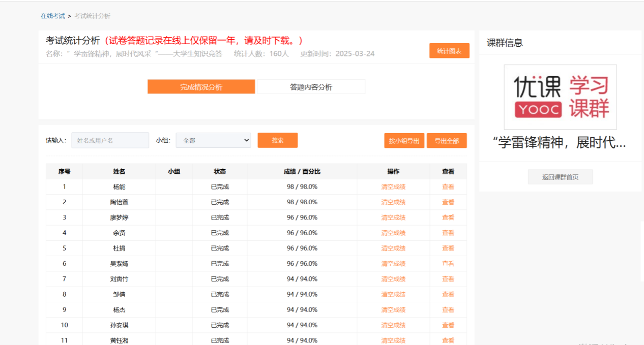This screenshot has width=644, height=345.
Task: Click 清空成绩 in 廖梦婷's row
Action: tap(393, 217)
